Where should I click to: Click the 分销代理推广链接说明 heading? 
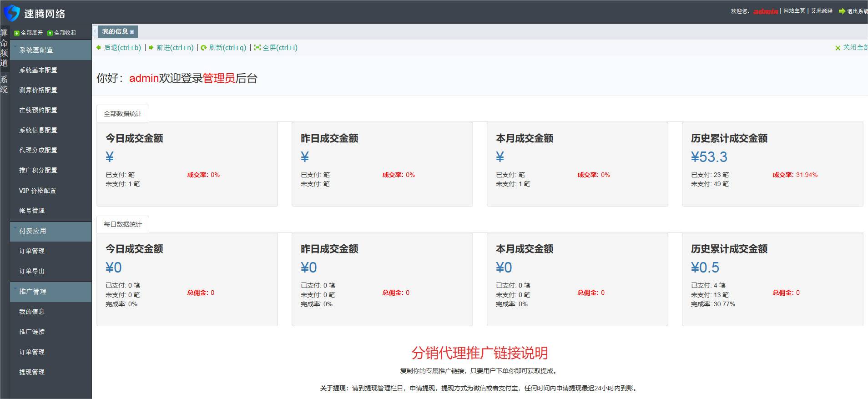click(479, 353)
